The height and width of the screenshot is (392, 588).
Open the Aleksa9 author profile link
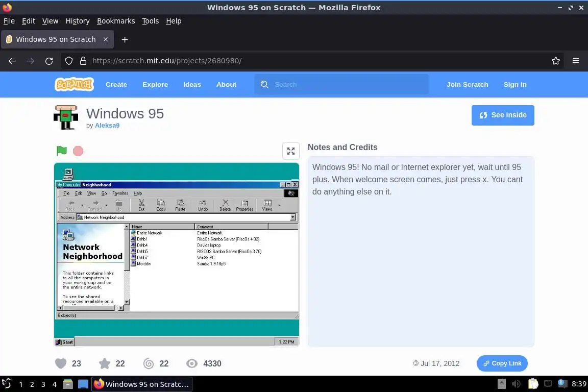tap(107, 125)
